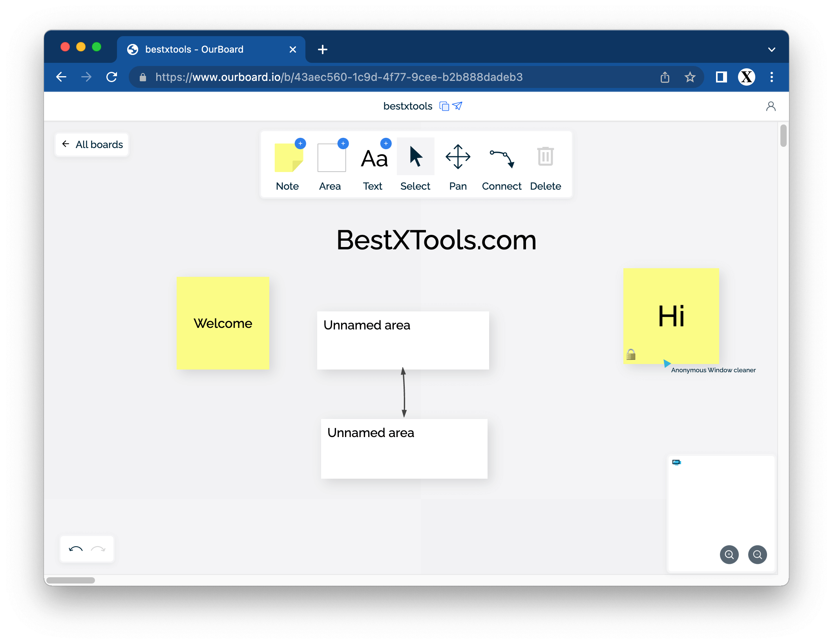
Task: Add a new yellow Note
Action: click(x=289, y=158)
